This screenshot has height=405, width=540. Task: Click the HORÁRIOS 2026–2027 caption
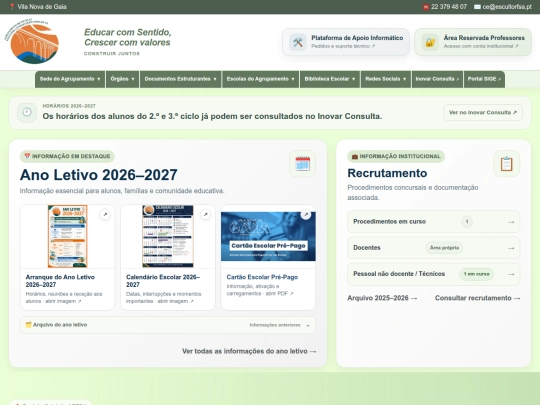pyautogui.click(x=69, y=106)
